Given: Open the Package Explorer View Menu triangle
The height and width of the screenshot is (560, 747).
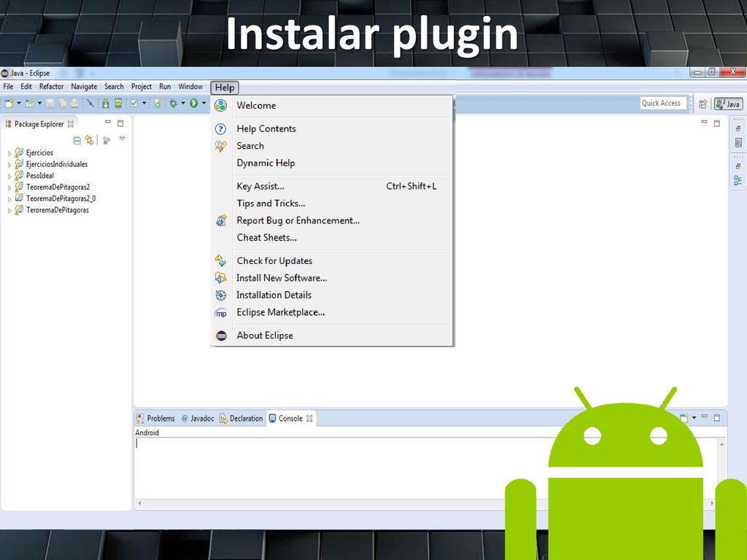Looking at the screenshot, I should [122, 139].
